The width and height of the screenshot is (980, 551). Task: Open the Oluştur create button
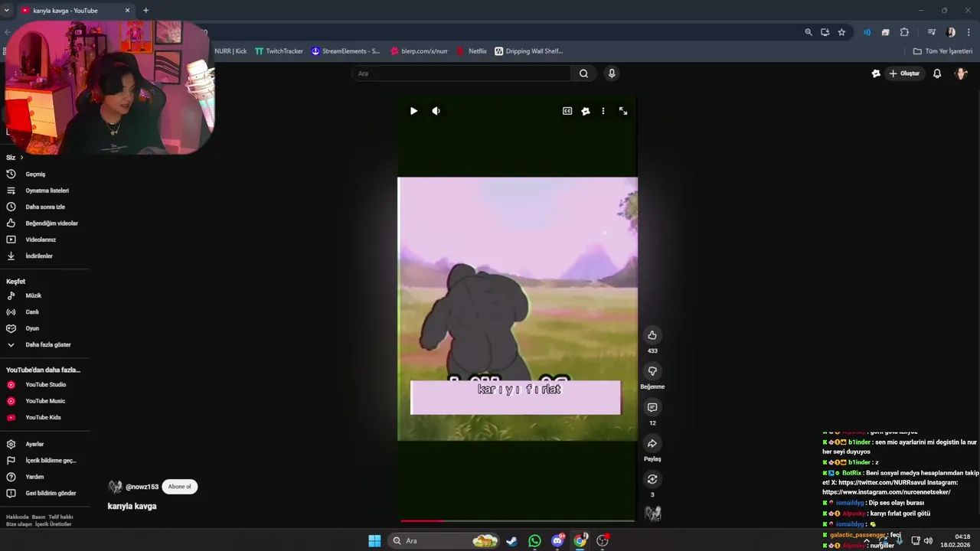coord(904,73)
